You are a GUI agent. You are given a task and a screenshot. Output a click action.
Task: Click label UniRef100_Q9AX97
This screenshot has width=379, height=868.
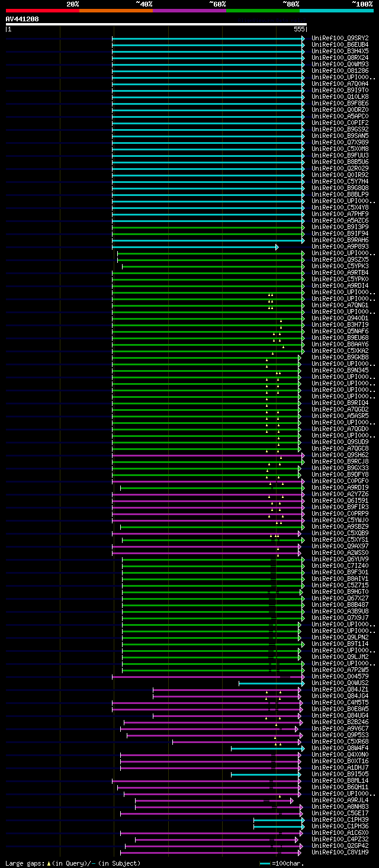tap(340, 546)
